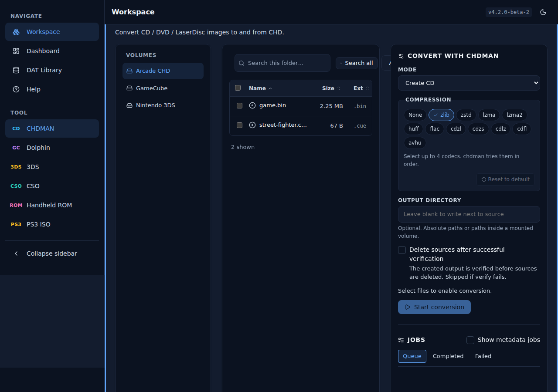The image size is (558, 392).
Task: Select the Nintendo 3DS volume
Action: coord(163,105)
